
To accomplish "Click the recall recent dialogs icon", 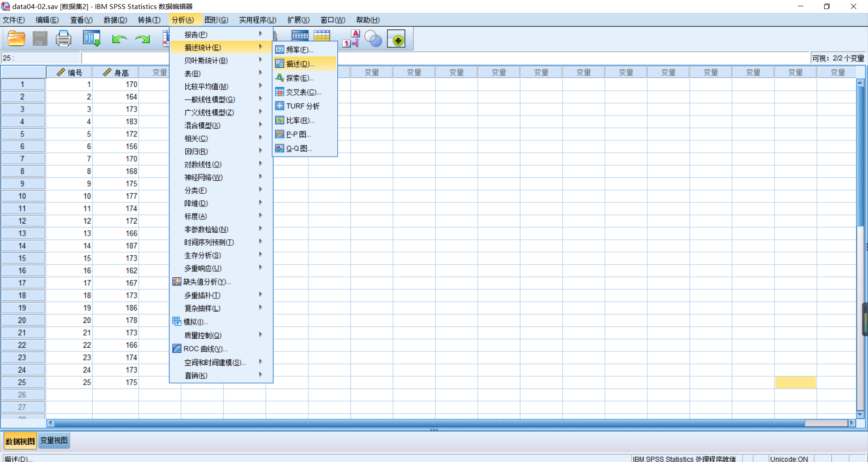I will pyautogui.click(x=92, y=39).
